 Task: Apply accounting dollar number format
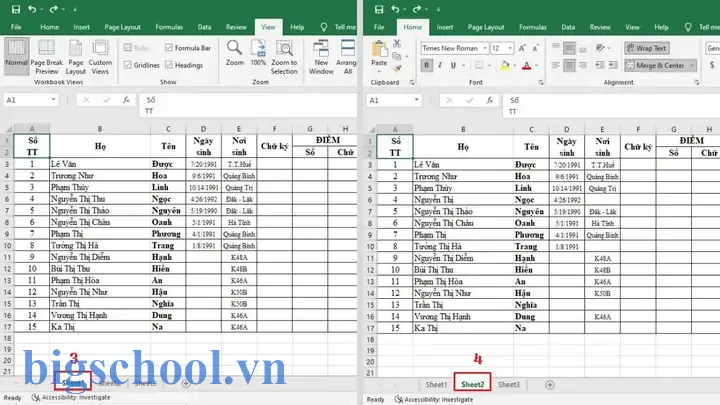(712, 65)
